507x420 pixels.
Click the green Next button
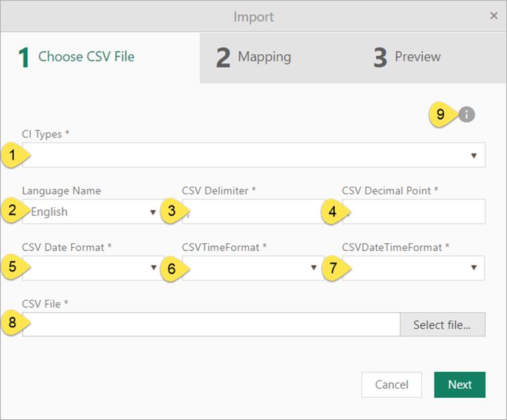point(459,384)
